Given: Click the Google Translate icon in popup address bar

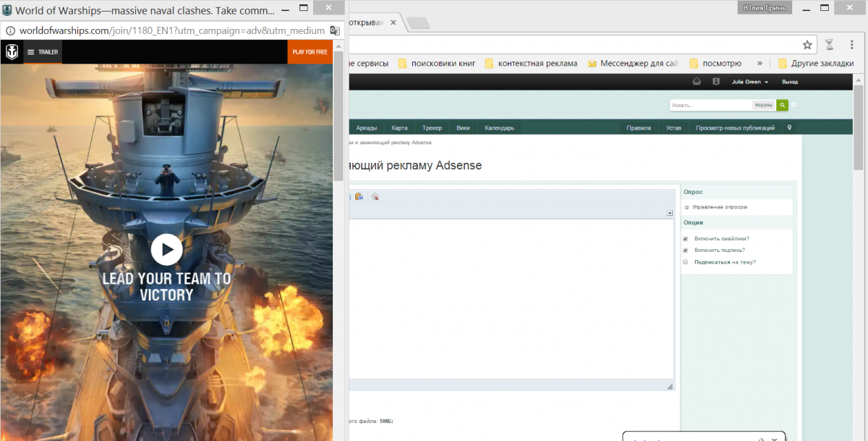Looking at the screenshot, I should pos(335,30).
